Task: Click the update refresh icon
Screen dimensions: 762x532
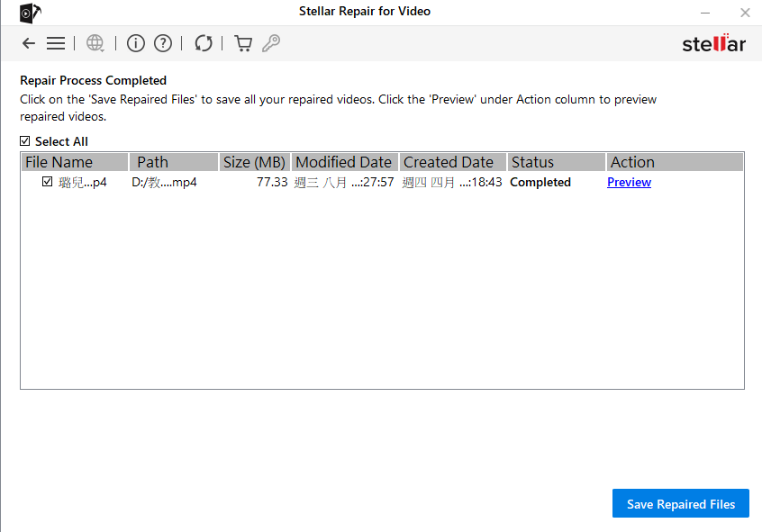Action: click(204, 43)
